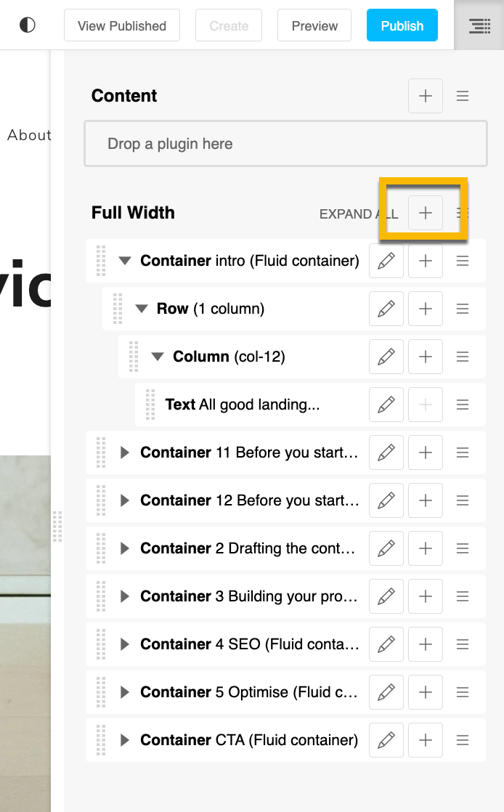Image resolution: width=504 pixels, height=812 pixels.
Task: Add a plugin to the Content placeholder
Action: (426, 96)
